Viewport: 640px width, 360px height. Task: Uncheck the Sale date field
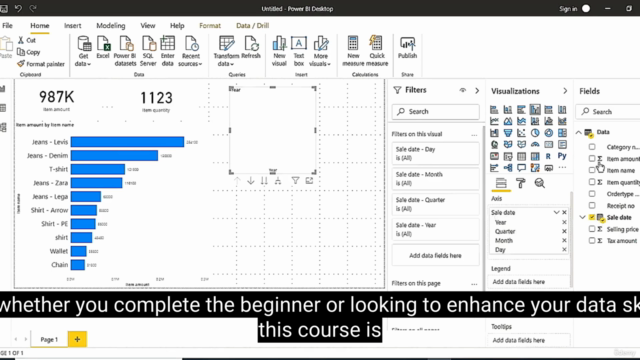tap(592, 217)
